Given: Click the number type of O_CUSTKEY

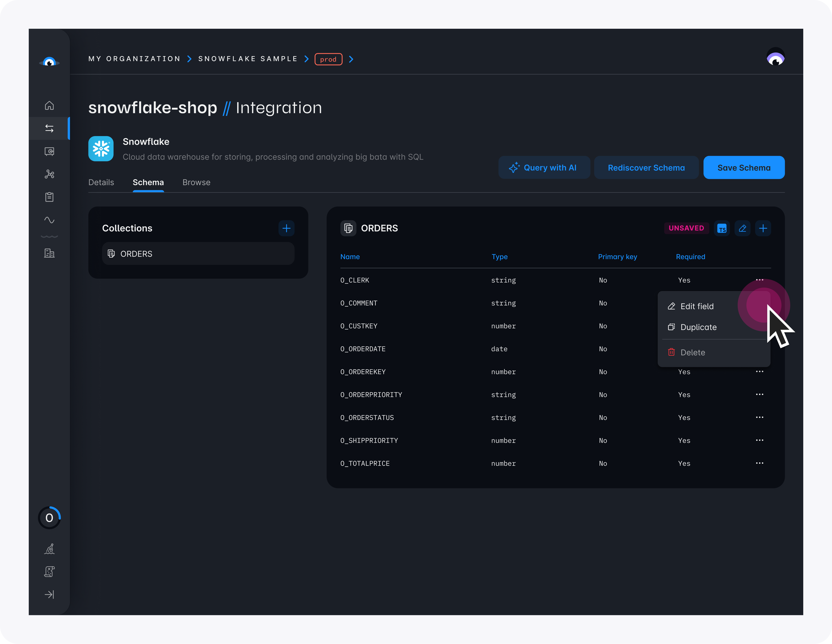Looking at the screenshot, I should 504,326.
